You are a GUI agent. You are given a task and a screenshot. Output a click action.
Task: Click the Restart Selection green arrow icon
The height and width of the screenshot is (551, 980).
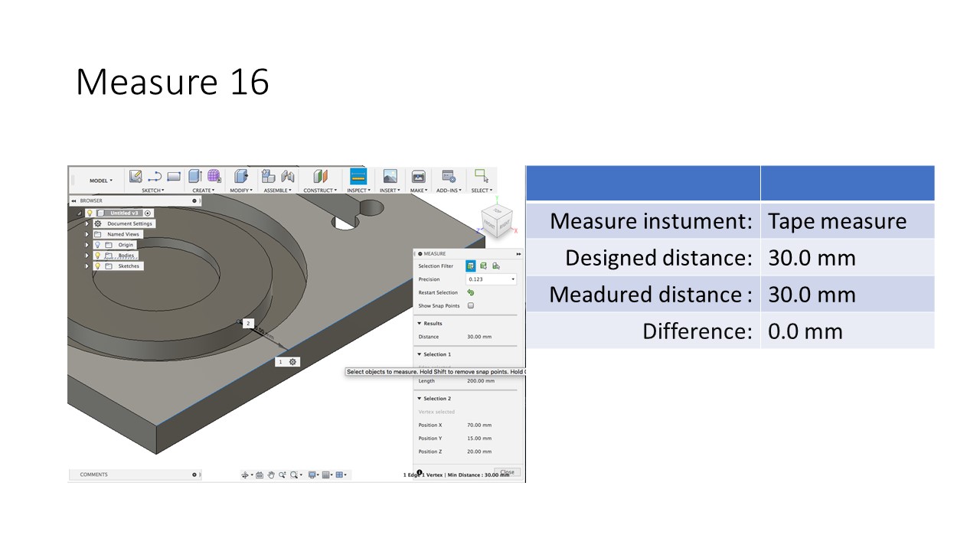(470, 292)
